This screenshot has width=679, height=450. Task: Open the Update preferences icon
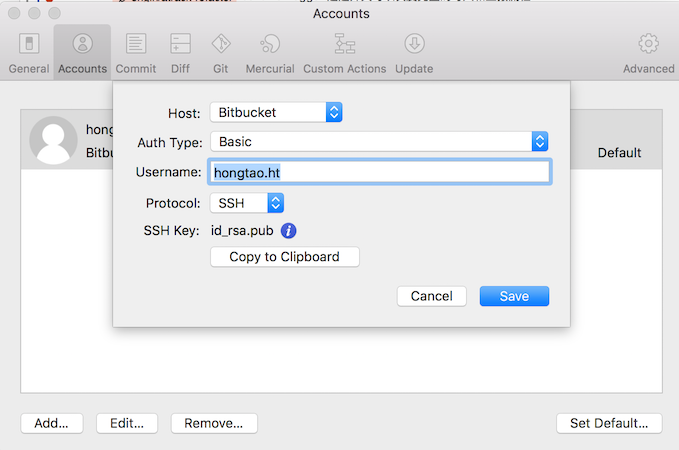[414, 44]
